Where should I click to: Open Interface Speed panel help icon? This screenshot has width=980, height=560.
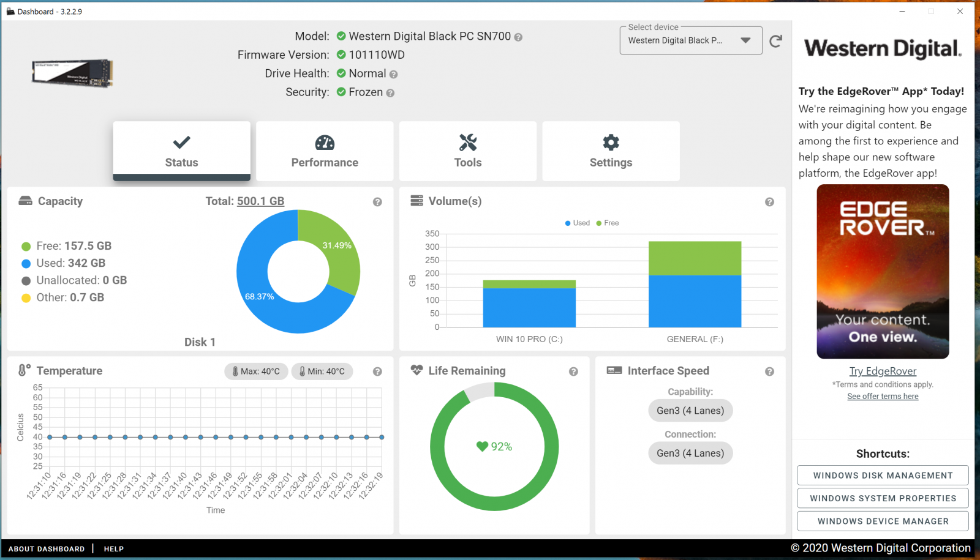pos(769,371)
